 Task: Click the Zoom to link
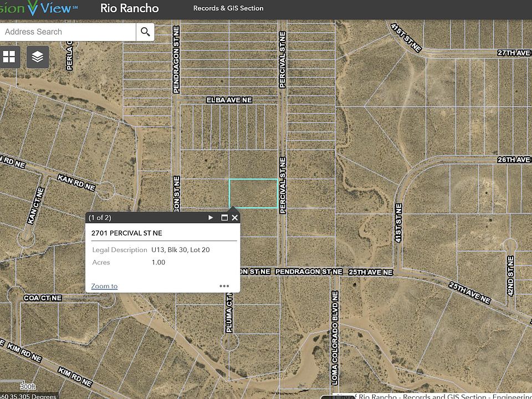click(104, 286)
